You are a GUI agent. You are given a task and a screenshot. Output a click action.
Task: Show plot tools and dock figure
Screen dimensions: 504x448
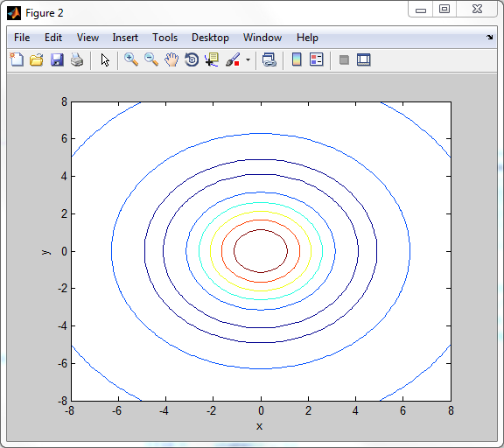(364, 59)
